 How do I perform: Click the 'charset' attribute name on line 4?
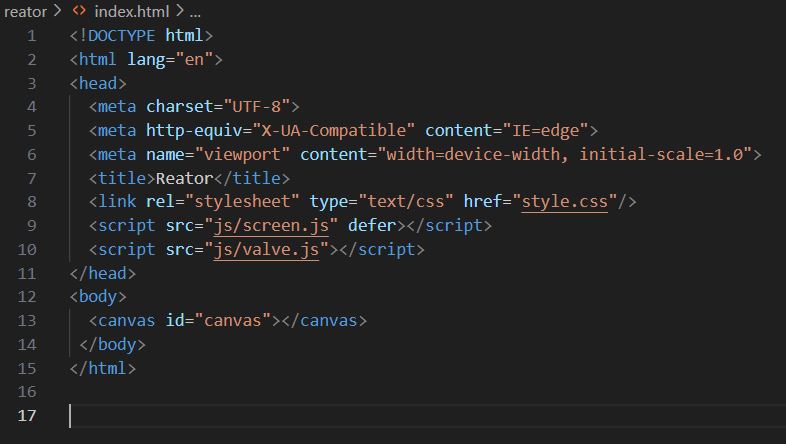179,107
